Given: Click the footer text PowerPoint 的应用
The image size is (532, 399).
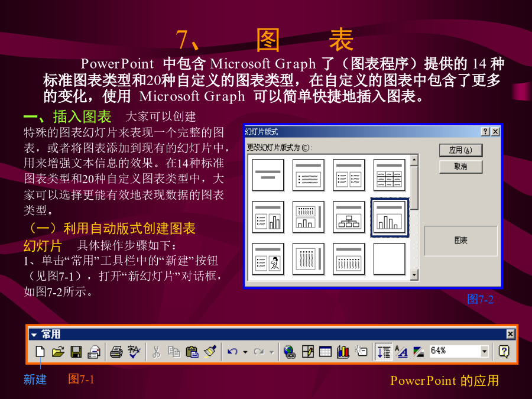Looking at the screenshot, I should click(445, 380).
